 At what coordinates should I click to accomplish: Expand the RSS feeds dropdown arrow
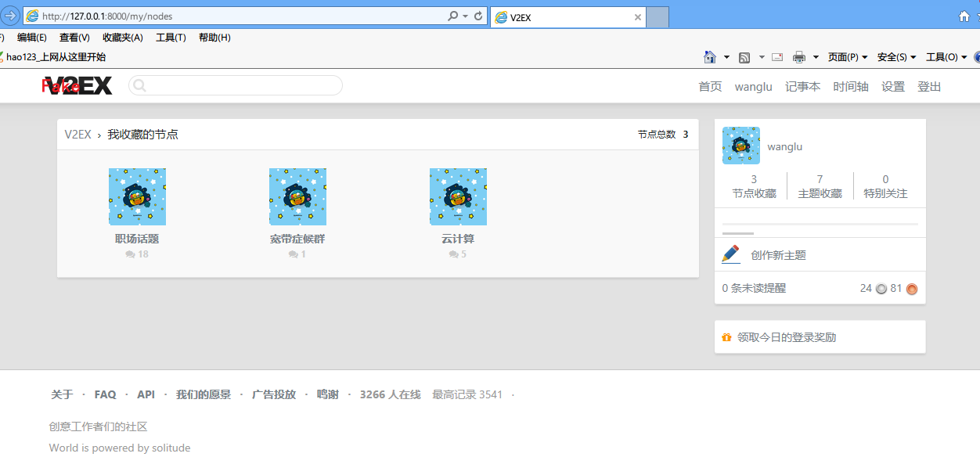(x=761, y=57)
